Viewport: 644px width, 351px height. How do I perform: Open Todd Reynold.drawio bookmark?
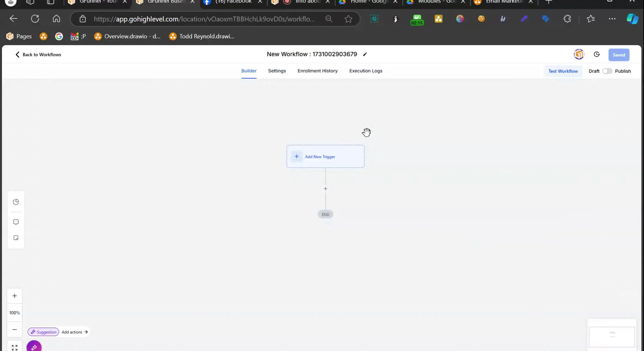(201, 36)
